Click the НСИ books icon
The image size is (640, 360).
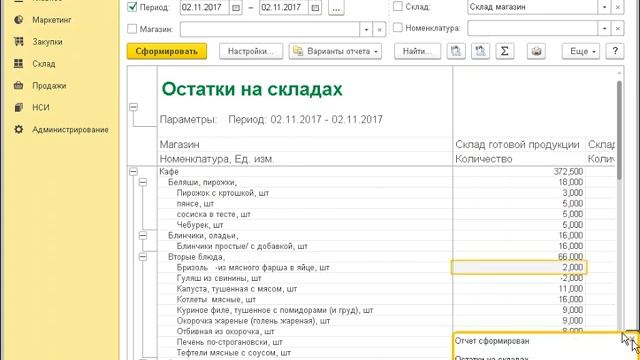[x=18, y=107]
